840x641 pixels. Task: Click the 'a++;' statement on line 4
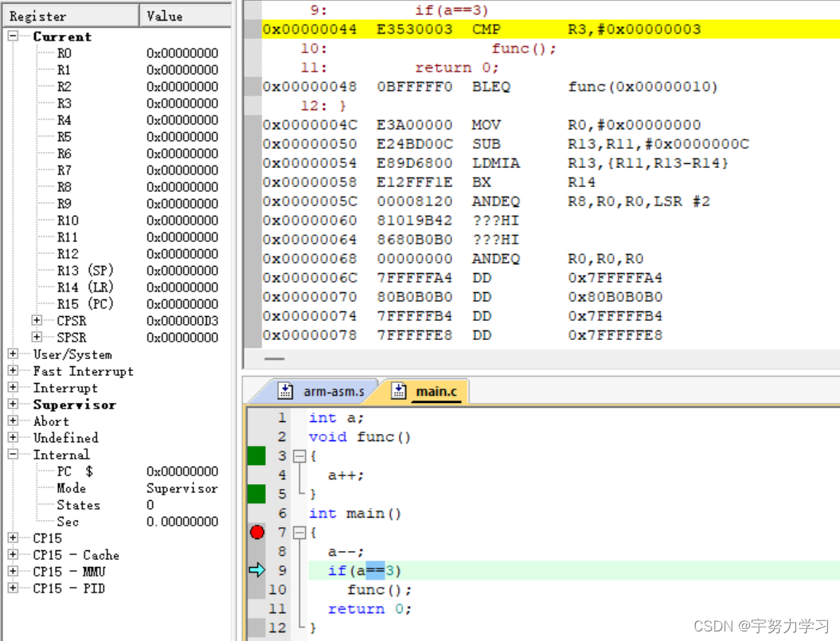click(x=346, y=475)
